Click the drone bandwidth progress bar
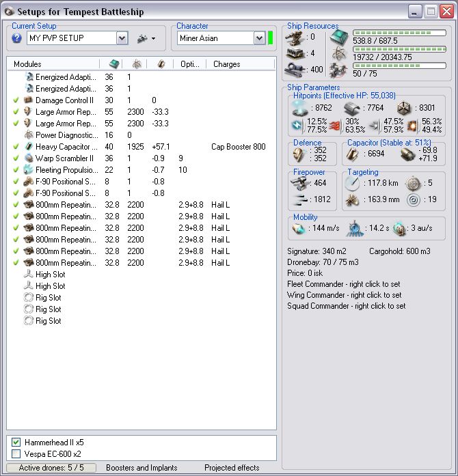This screenshot has width=458, height=476. pyautogui.click(x=399, y=66)
